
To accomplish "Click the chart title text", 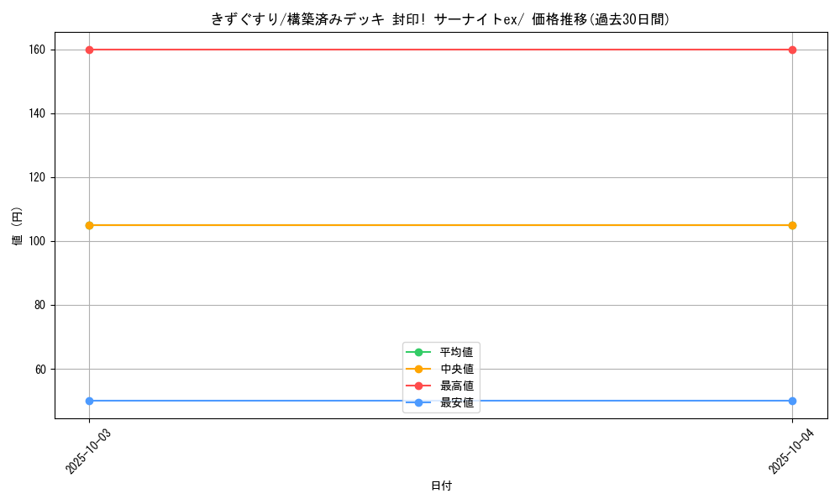I will tap(440, 19).
